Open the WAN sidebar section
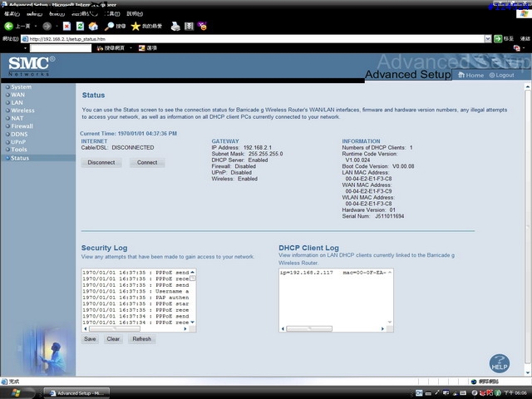Viewport: 532px width, 399px height. [17, 95]
